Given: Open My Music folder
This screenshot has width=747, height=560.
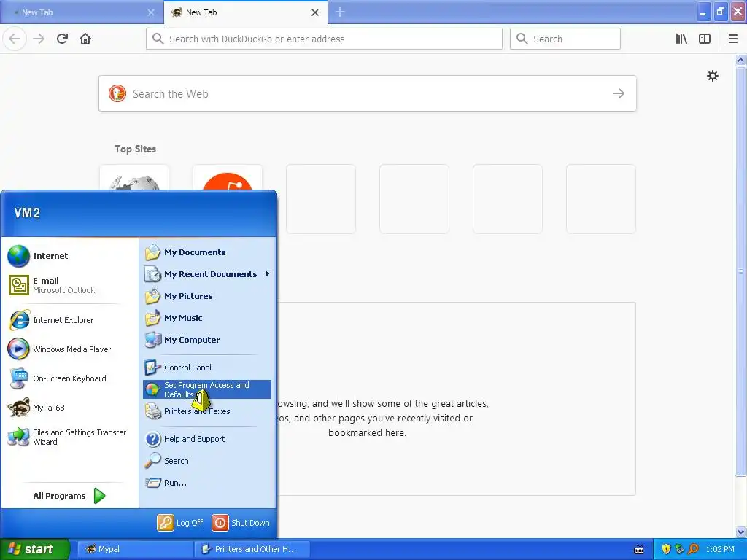Looking at the screenshot, I should pyautogui.click(x=207, y=318).
